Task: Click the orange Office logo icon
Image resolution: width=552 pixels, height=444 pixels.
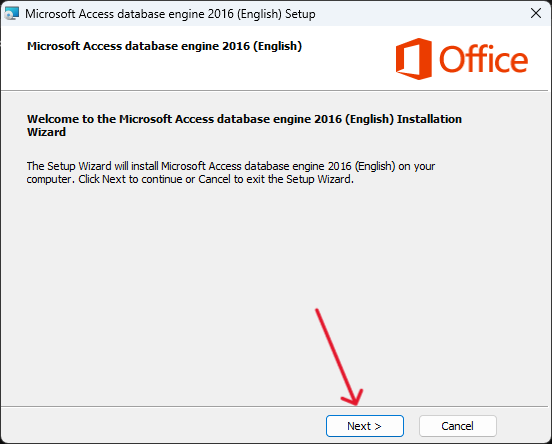Action: 414,59
